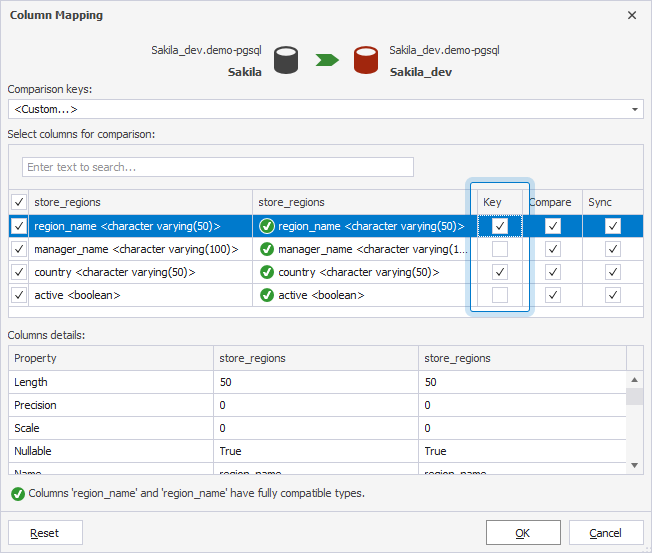Click the target Nullable value True
Screen dimensions: 652x553
click(435, 451)
